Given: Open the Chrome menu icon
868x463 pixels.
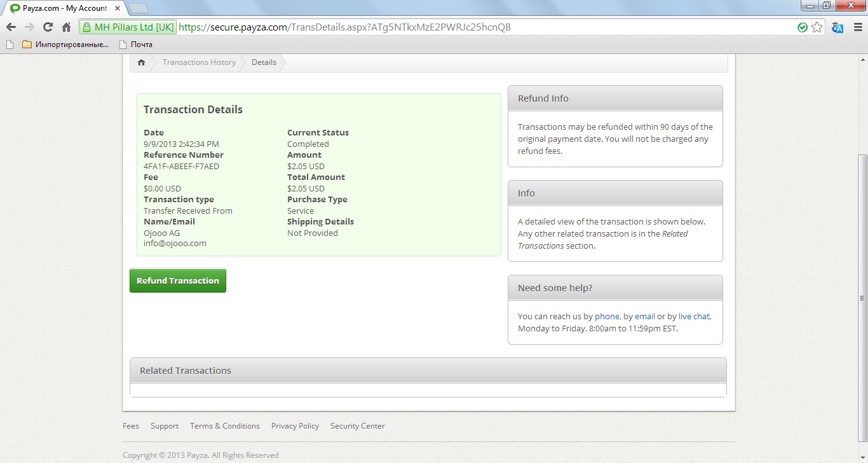Looking at the screenshot, I should (x=857, y=27).
